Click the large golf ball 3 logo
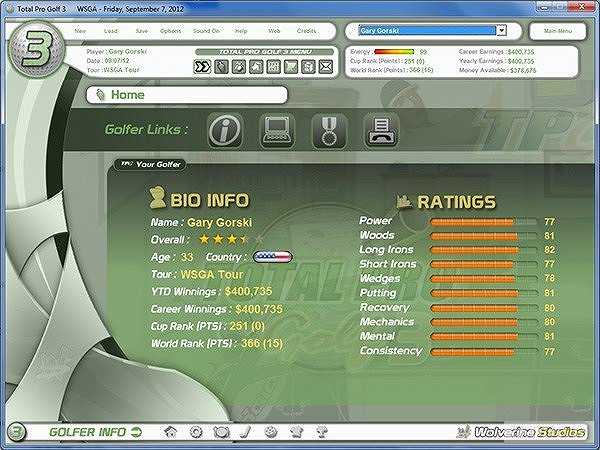 (37, 50)
